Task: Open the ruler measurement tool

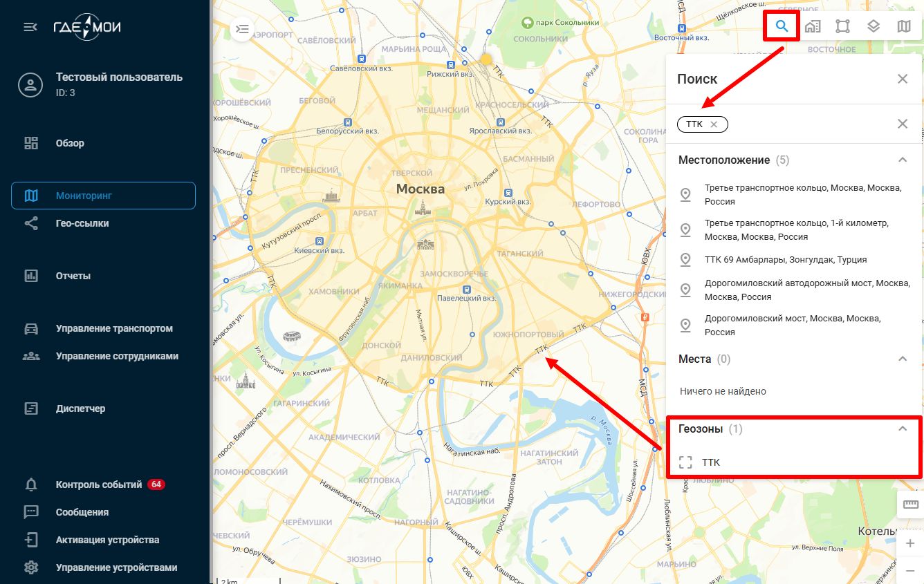Action: pos(910,505)
